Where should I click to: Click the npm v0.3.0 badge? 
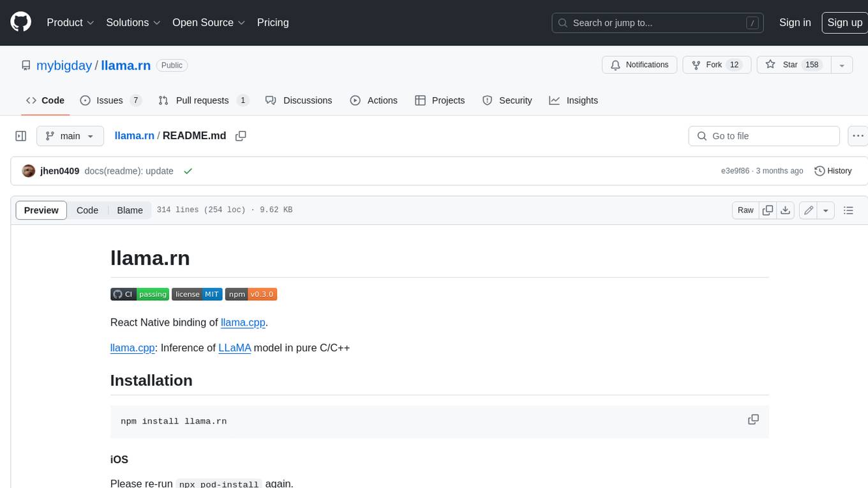click(251, 294)
